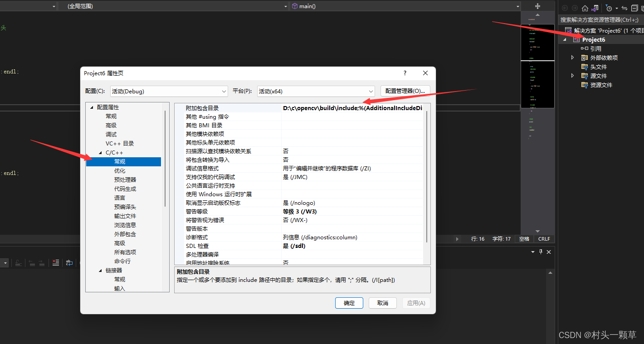Click 空格 indicator in editor status bar
The height and width of the screenshot is (344, 644).
[524, 239]
